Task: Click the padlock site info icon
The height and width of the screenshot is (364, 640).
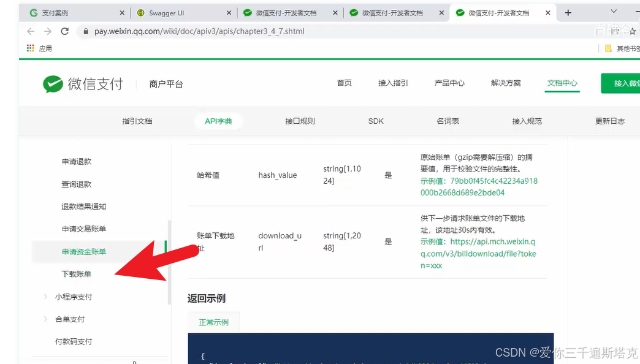Action: coord(85,31)
